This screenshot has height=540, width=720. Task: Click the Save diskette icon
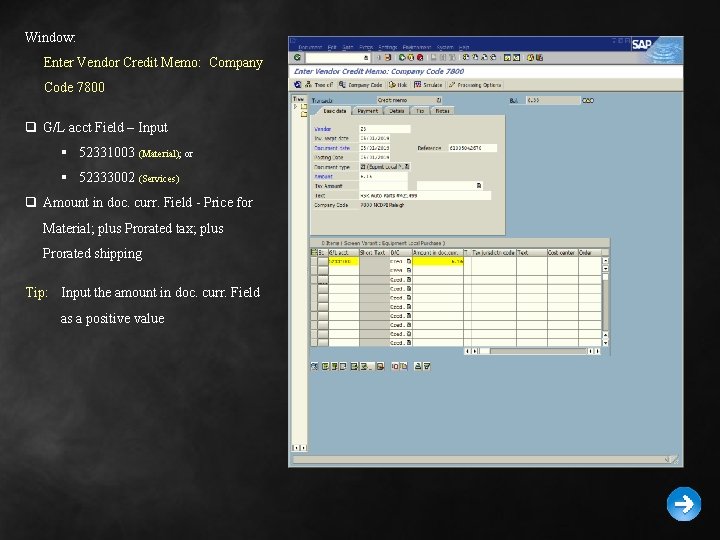pyautogui.click(x=388, y=57)
